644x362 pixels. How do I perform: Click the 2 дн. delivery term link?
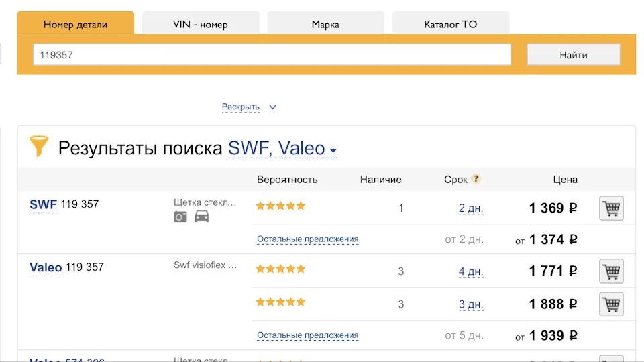point(471,208)
